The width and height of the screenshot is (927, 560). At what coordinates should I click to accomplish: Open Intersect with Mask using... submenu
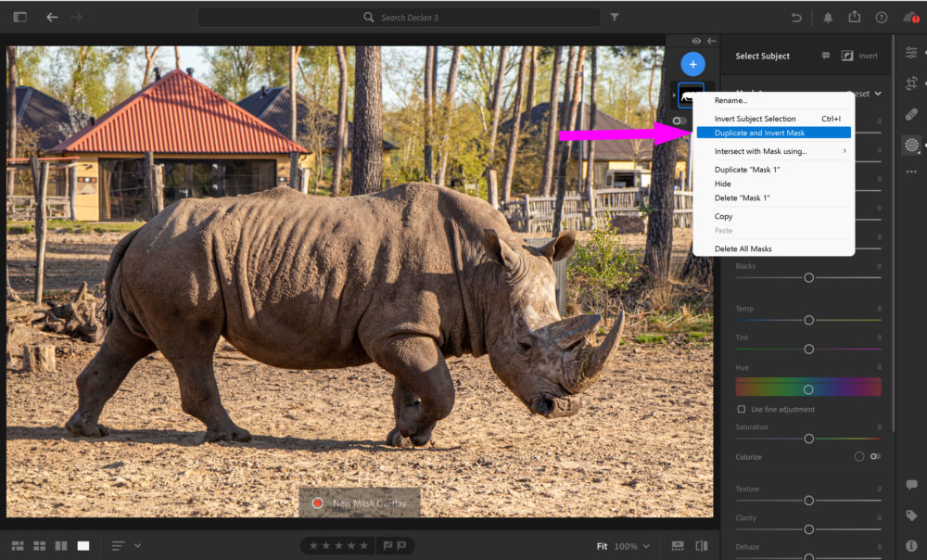coord(773,151)
